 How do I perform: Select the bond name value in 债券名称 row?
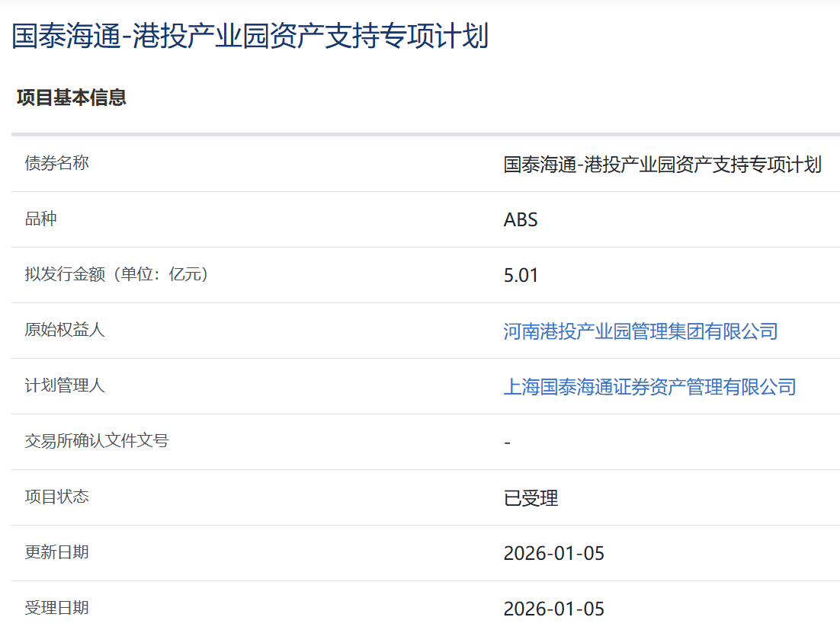pos(662,165)
